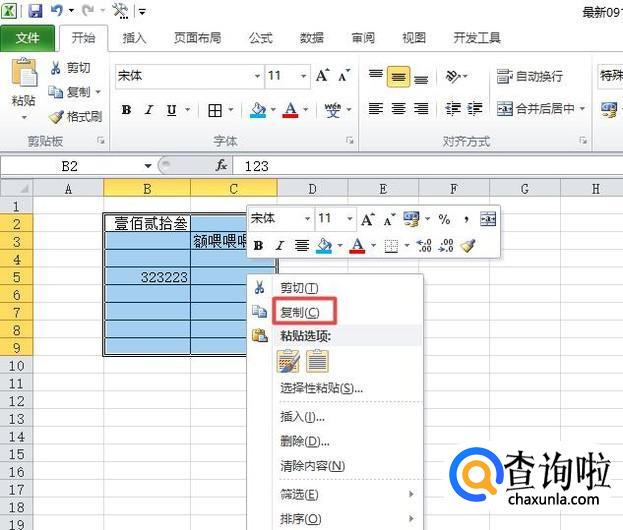
Task: Click the large Paste clipboard icon in ribbon
Action: [24, 72]
